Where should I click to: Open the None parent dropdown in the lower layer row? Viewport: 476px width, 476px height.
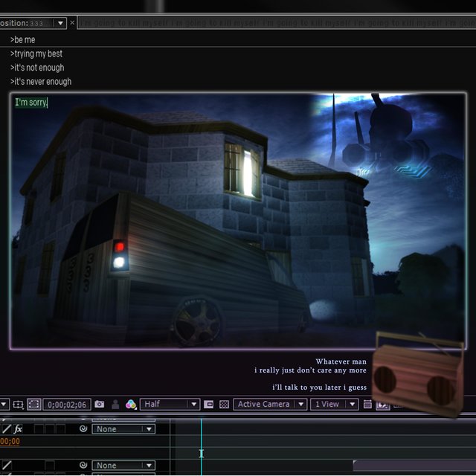(x=123, y=465)
